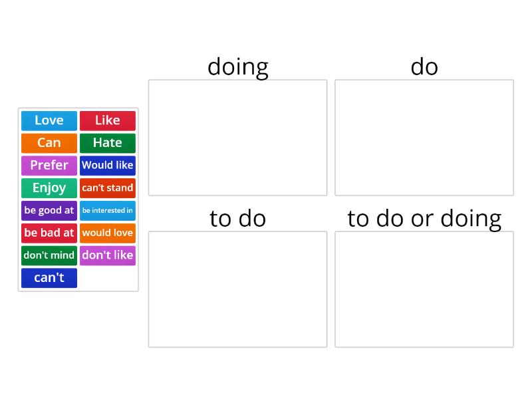The image size is (532, 399).
Task: Click the to do or doing box
Action: tap(424, 289)
